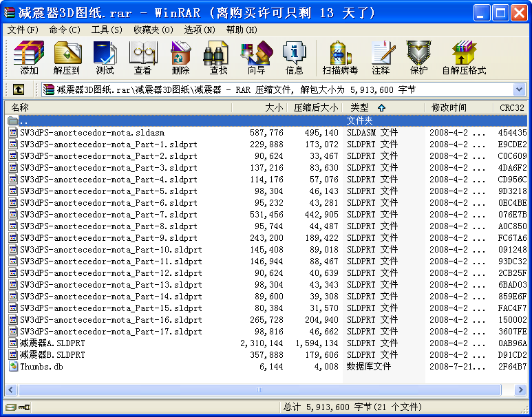Open the 选项(N) menu
This screenshot has height=417, width=532.
click(x=200, y=30)
